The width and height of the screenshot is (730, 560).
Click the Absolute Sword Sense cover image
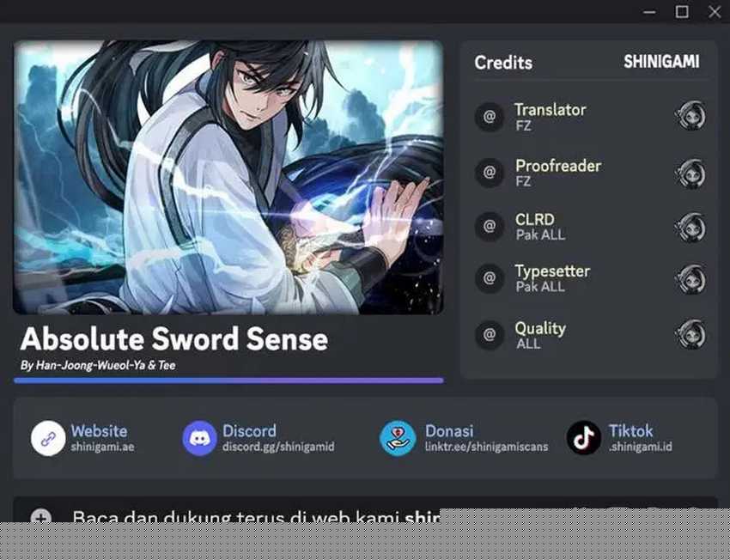[x=228, y=177]
